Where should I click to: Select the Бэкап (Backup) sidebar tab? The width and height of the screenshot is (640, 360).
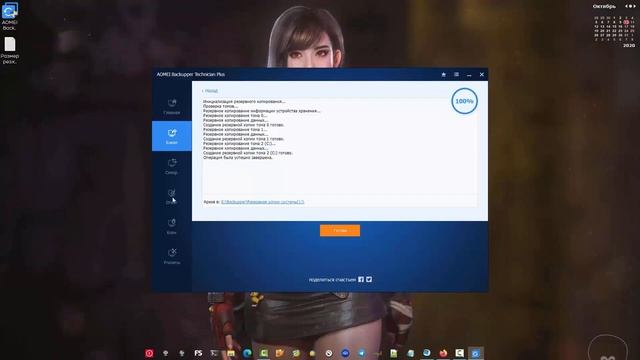click(x=171, y=136)
